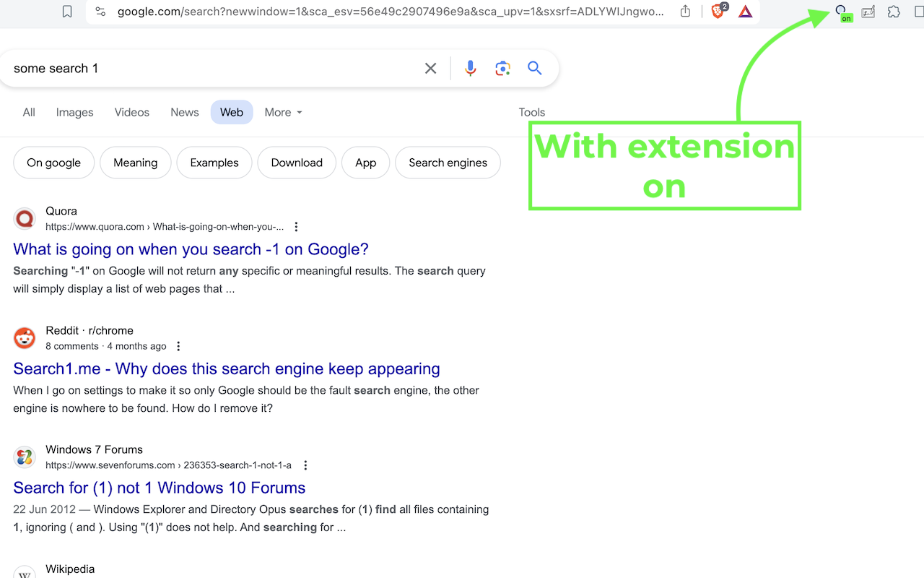Viewport: 924px width, 578px height.
Task: Click the toolbar icon left of the puzzle piece
Action: click(868, 12)
